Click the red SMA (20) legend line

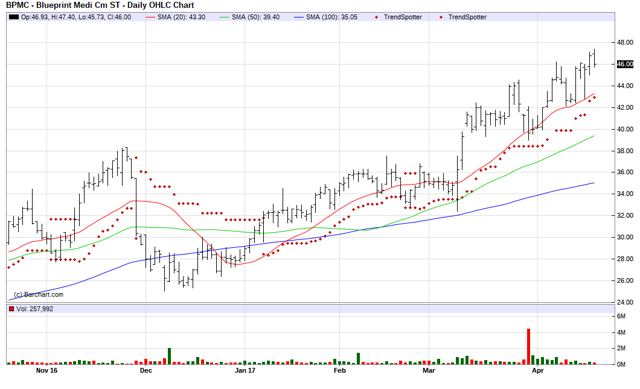click(151, 17)
